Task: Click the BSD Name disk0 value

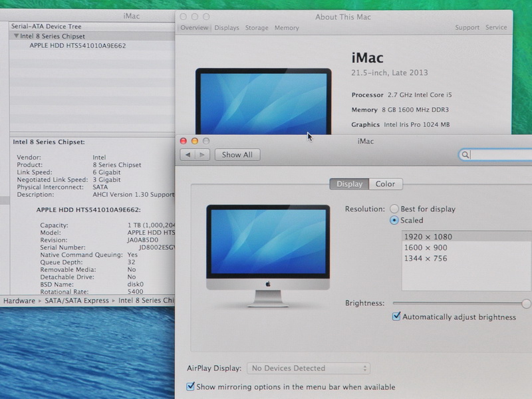Action: click(x=136, y=284)
